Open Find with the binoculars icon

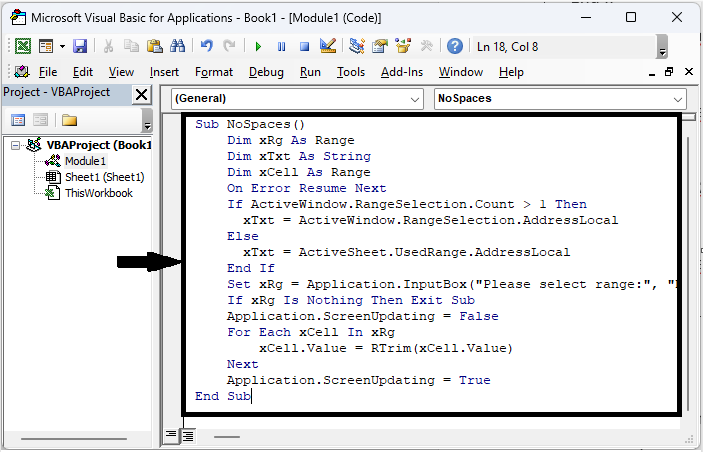(178, 46)
